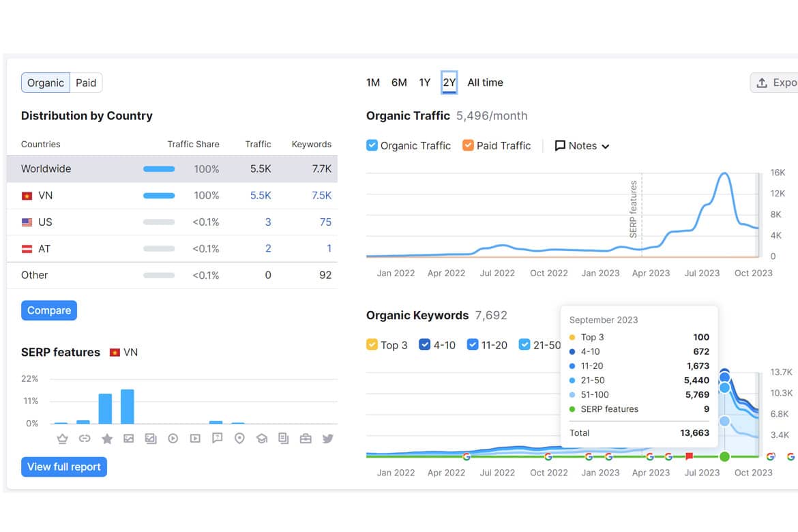Click the AT flag in countries table
Screen dimensions: 798x532
pyautogui.click(x=27, y=249)
